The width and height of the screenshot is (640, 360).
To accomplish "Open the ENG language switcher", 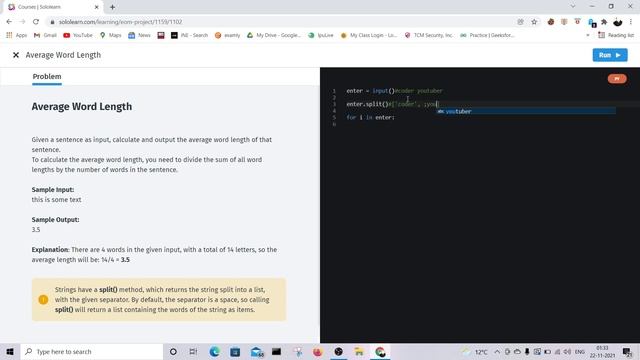I will pos(580,351).
